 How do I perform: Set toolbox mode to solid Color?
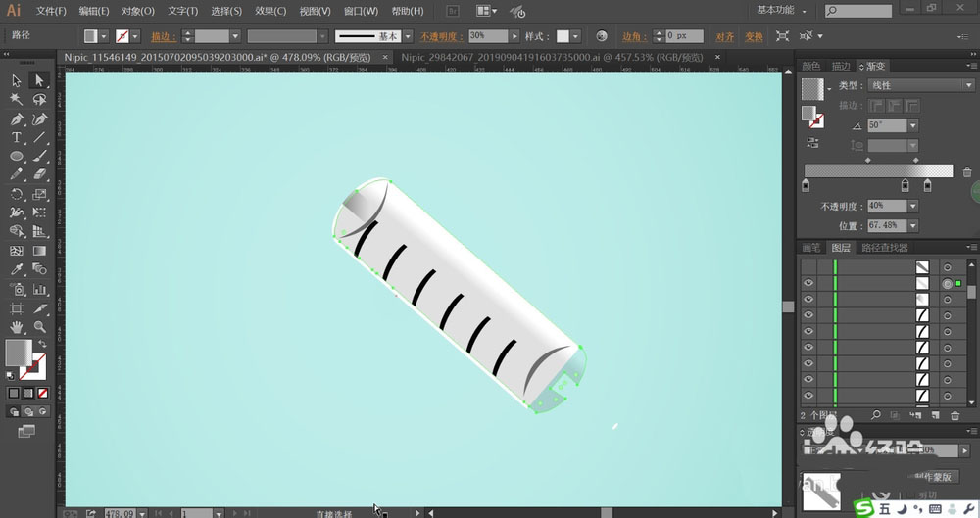pos(14,393)
